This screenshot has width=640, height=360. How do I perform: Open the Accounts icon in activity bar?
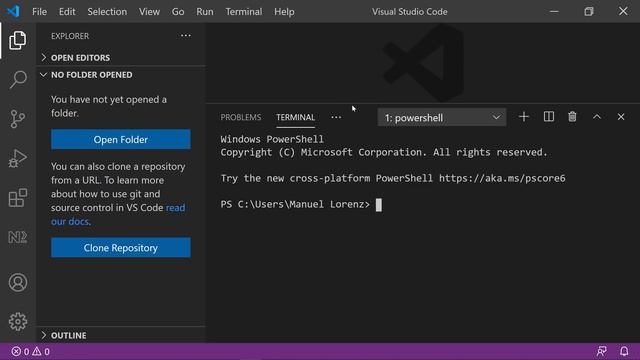click(18, 282)
